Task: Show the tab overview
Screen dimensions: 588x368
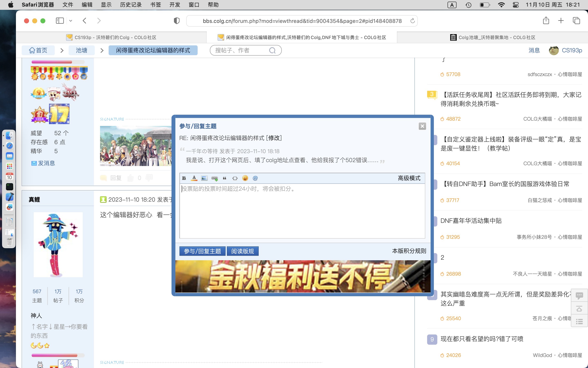Action: click(x=576, y=21)
